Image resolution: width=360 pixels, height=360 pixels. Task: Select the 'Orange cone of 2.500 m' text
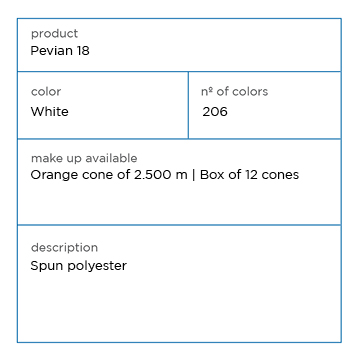tap(109, 175)
